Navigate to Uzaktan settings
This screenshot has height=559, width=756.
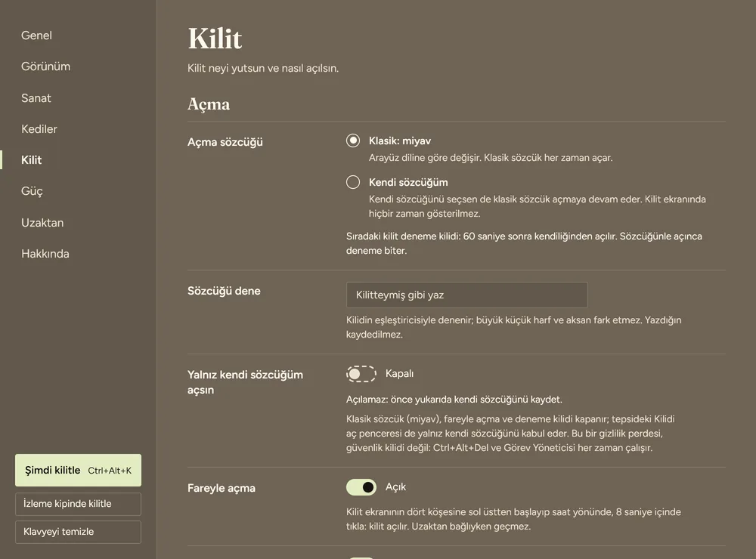pos(42,223)
